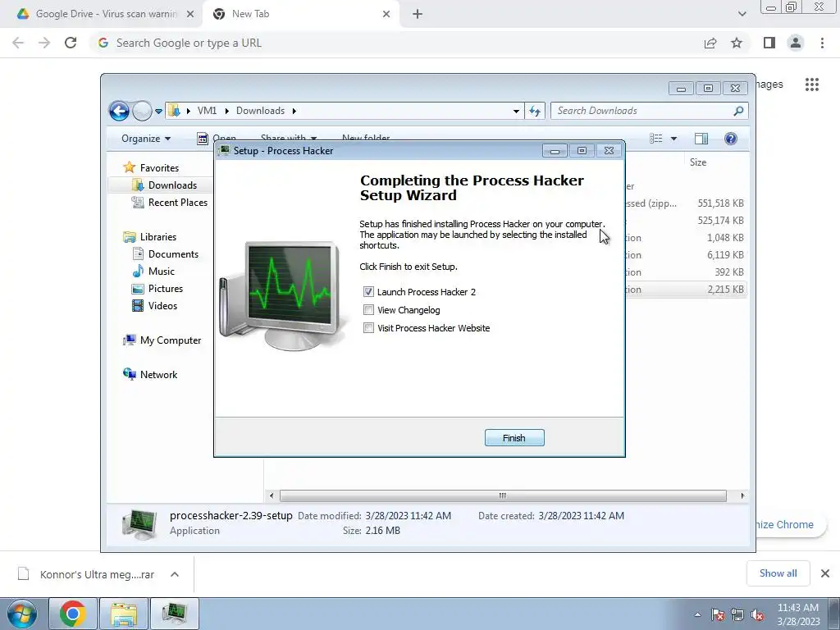The width and height of the screenshot is (840, 630).
Task: Toggle the preview pane icon
Action: tap(701, 139)
